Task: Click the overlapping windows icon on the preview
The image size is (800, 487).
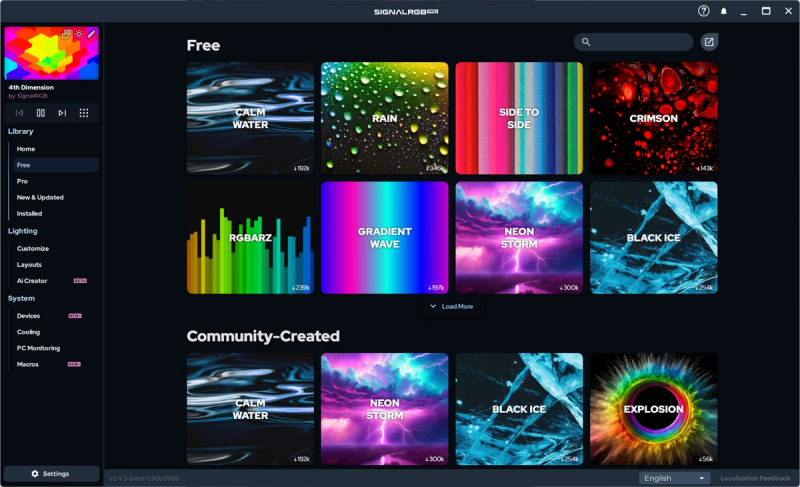Action: coord(67,34)
